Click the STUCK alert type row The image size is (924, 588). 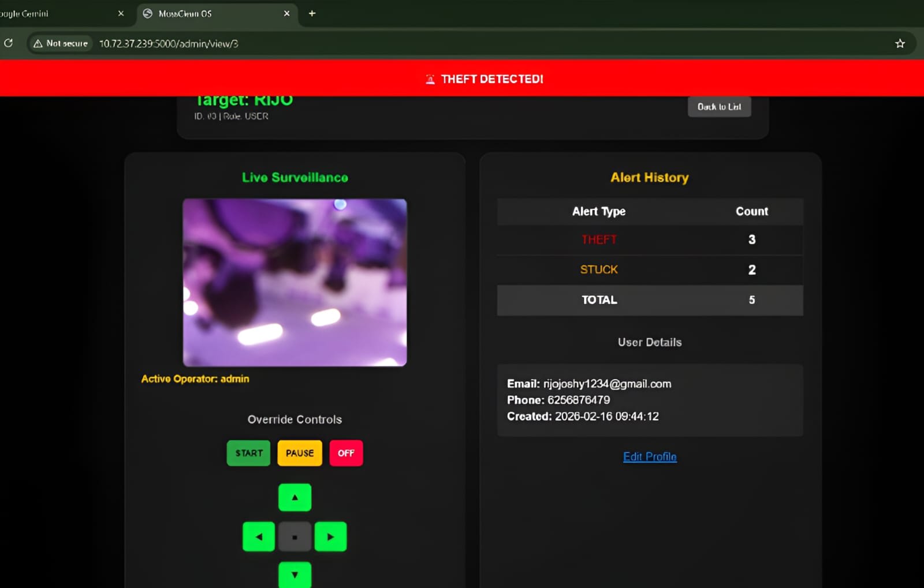(650, 269)
